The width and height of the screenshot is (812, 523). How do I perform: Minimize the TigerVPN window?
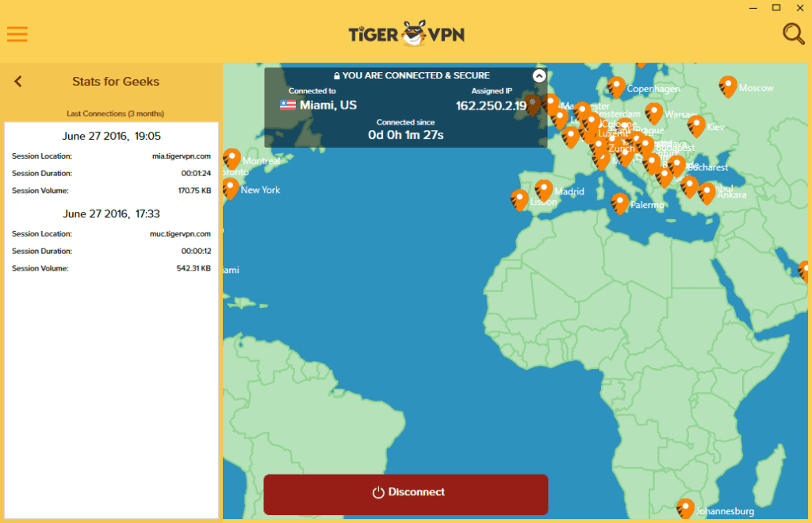click(753, 8)
